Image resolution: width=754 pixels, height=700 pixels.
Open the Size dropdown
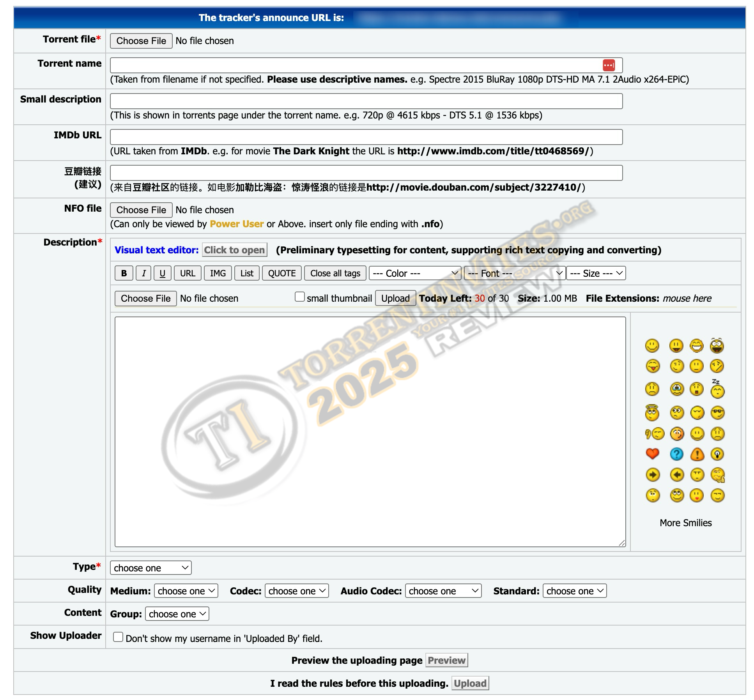point(596,273)
